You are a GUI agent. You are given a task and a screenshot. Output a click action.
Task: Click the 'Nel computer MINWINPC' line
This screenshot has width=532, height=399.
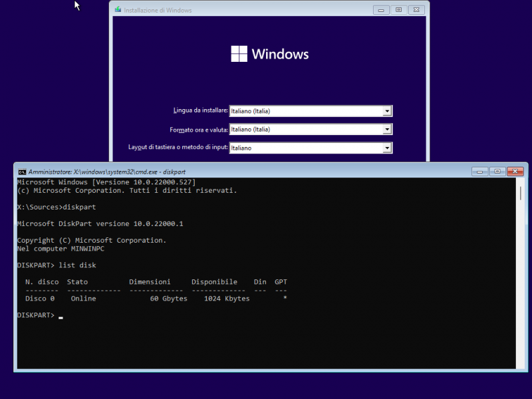click(x=61, y=249)
